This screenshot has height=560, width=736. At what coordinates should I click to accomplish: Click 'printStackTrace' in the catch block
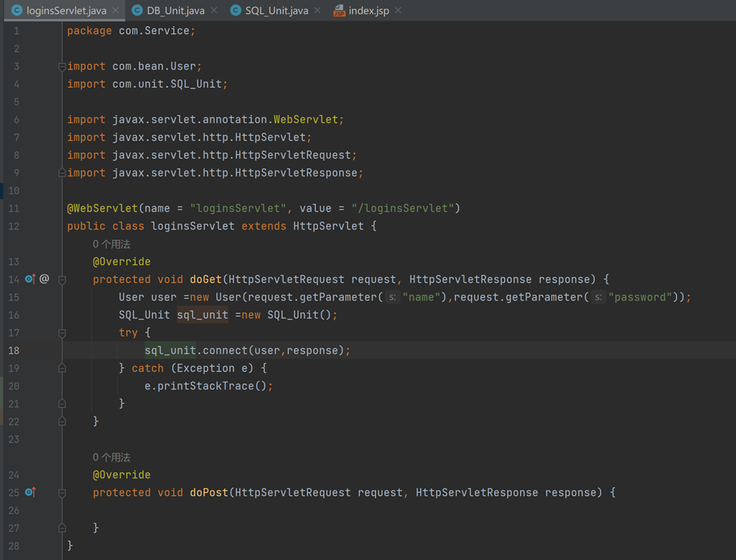[205, 386]
